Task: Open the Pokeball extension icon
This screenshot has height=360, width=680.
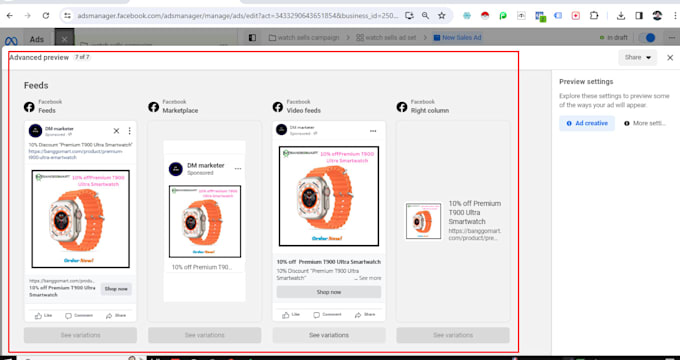Action: coord(485,16)
